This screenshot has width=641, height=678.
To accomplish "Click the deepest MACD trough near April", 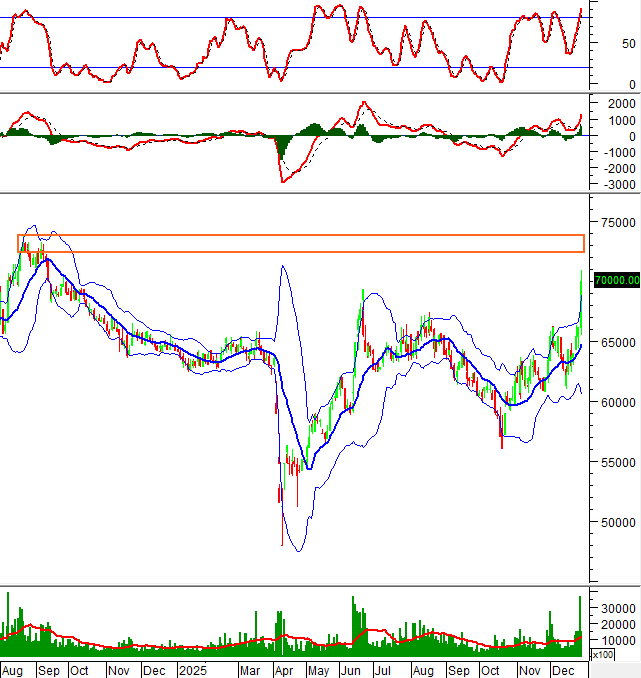I will point(283,181).
